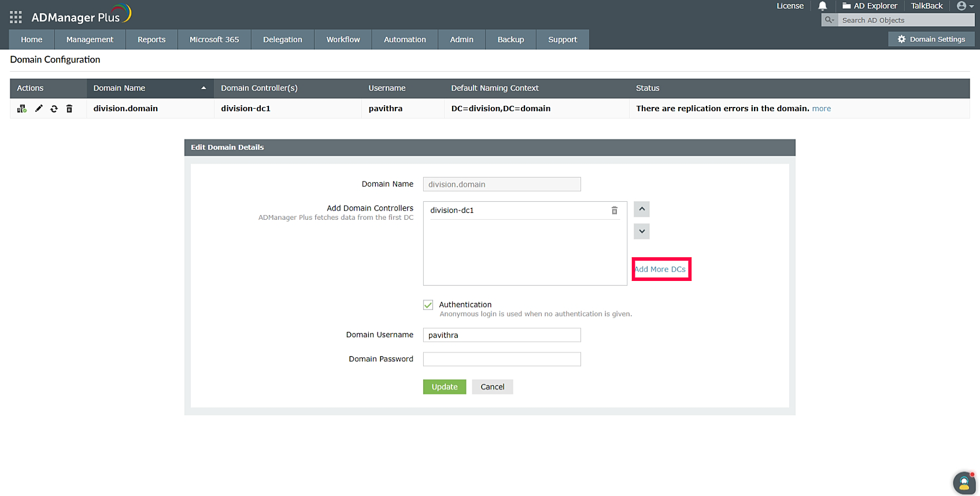
Task: Click the Domain Password input field
Action: [x=501, y=359]
